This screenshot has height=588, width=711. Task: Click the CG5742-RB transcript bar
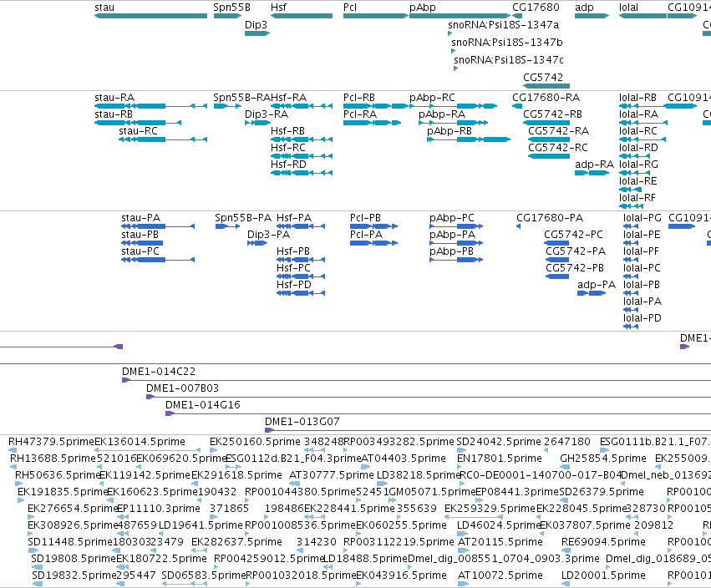(546, 123)
